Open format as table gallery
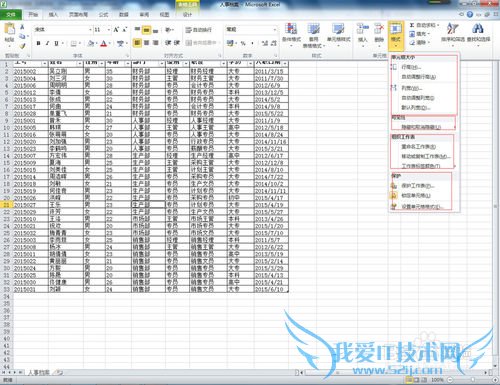The width and height of the screenshot is (500, 385). (x=313, y=35)
